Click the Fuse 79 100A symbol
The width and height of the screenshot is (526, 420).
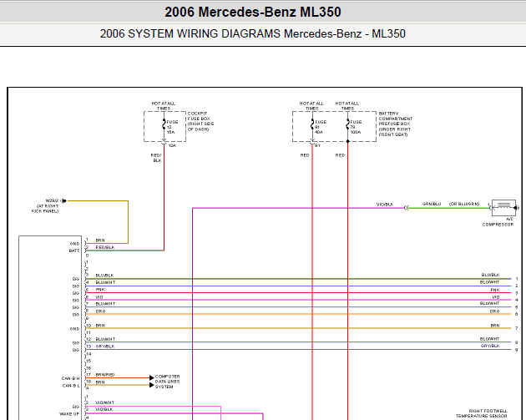click(x=348, y=124)
